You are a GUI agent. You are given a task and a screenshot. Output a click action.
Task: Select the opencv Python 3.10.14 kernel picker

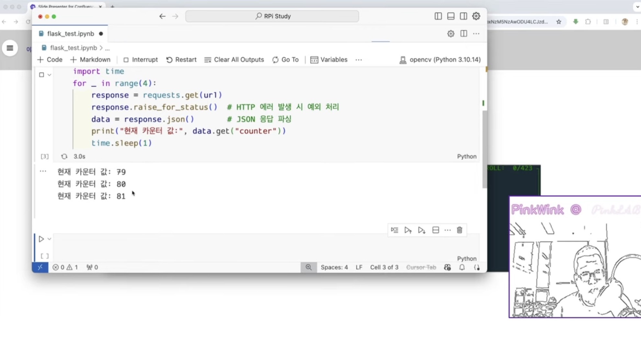[x=440, y=60]
